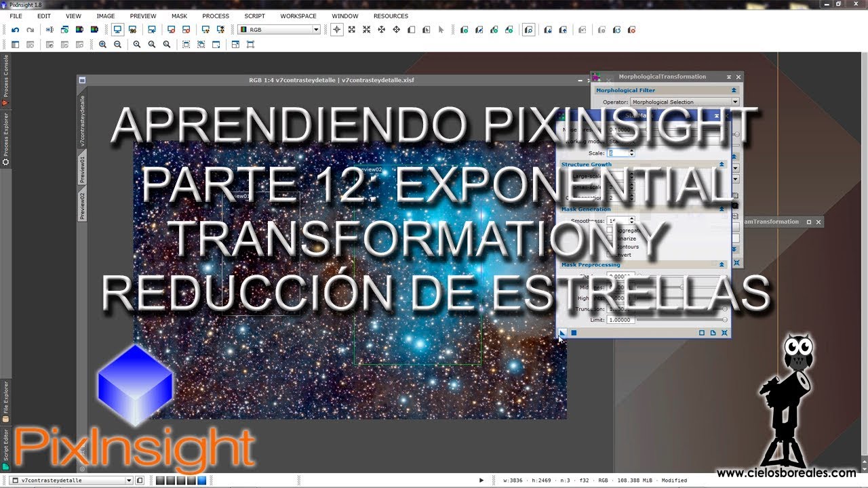
Task: Toggle the Aggregate checkbox in StarMask
Action: (609, 230)
